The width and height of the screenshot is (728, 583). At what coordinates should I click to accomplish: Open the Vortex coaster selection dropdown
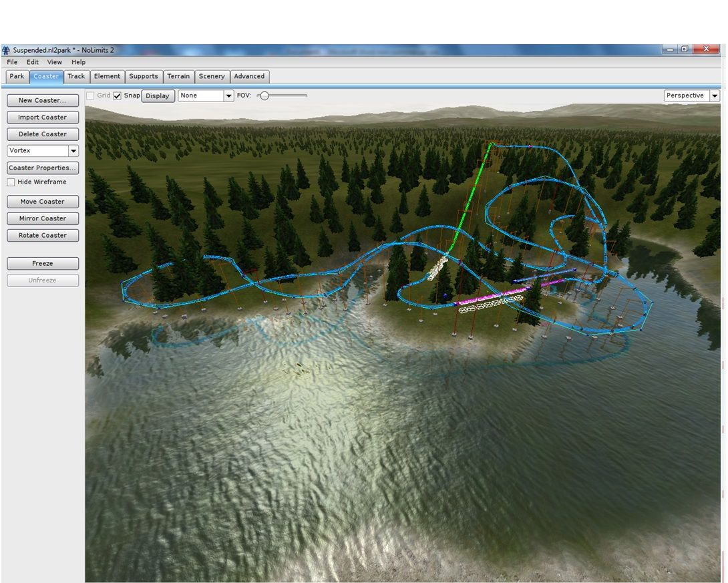73,150
